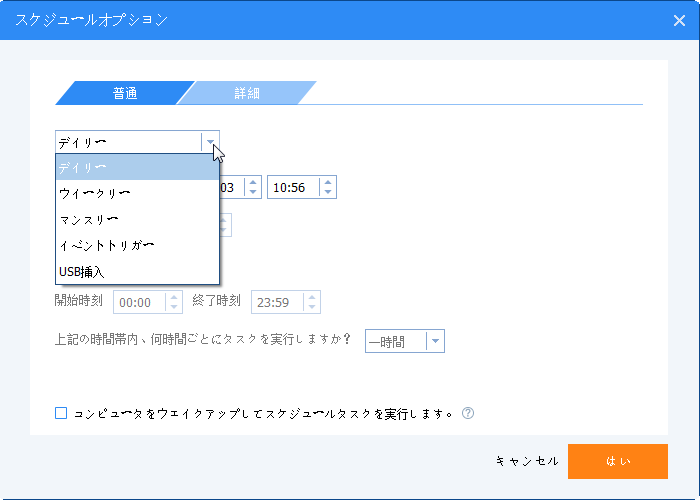
Task: Open the 一時間 interval dropdown
Action: [405, 341]
